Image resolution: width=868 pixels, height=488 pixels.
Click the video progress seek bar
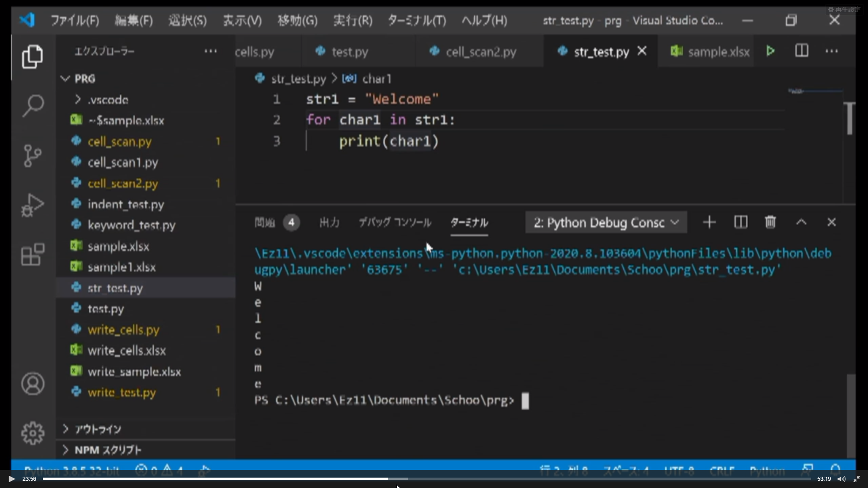[427, 479]
